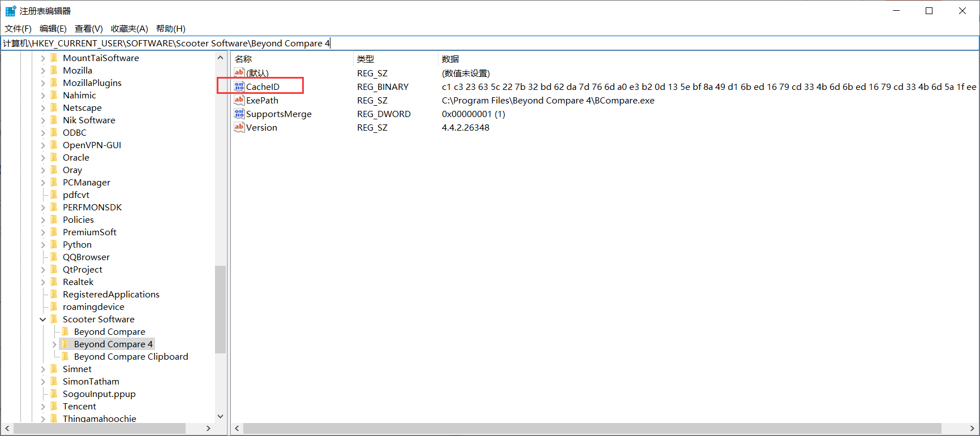Expand the Oray key
This screenshot has width=980, height=436.
coord(43,170)
